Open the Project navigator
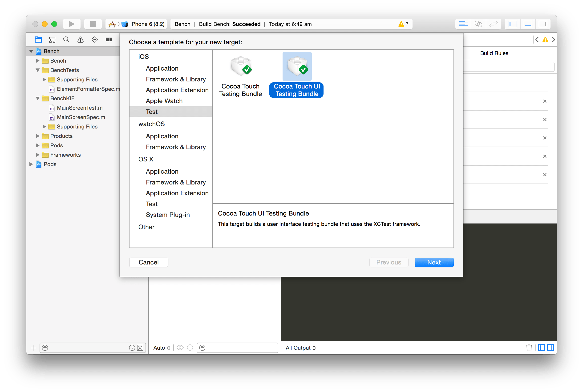This screenshot has height=392, width=583. [x=38, y=39]
